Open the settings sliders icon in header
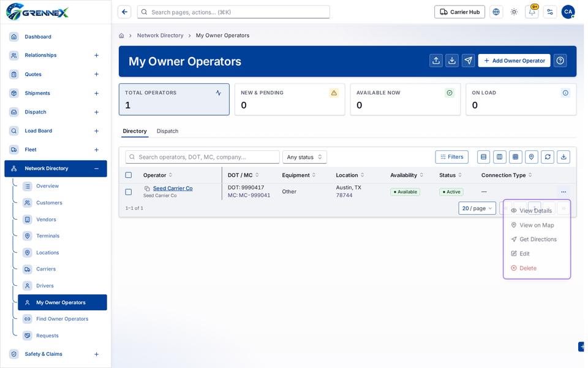Viewport: 588px width, 368px height. [x=550, y=12]
